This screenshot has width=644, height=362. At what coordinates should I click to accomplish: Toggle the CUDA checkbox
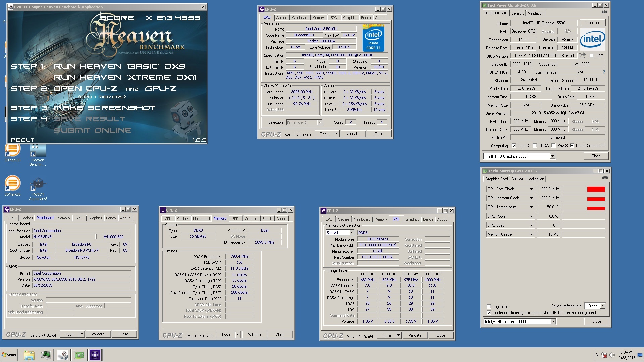535,146
